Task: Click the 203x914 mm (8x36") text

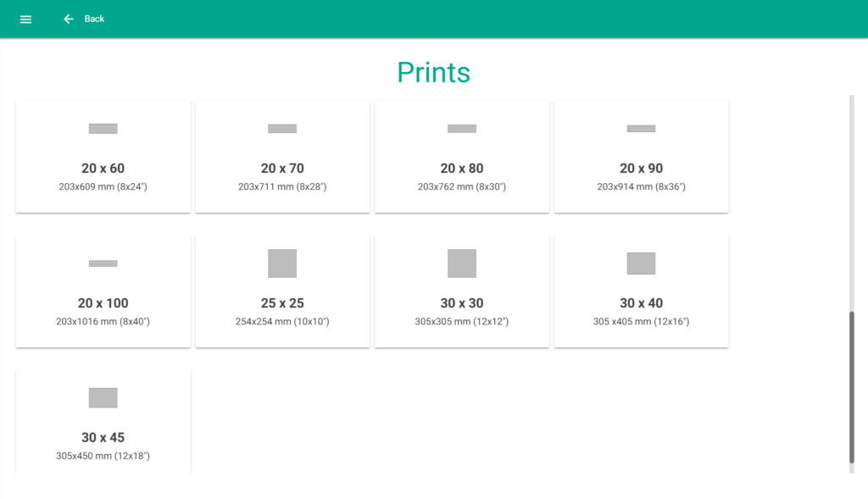Action: (641, 187)
